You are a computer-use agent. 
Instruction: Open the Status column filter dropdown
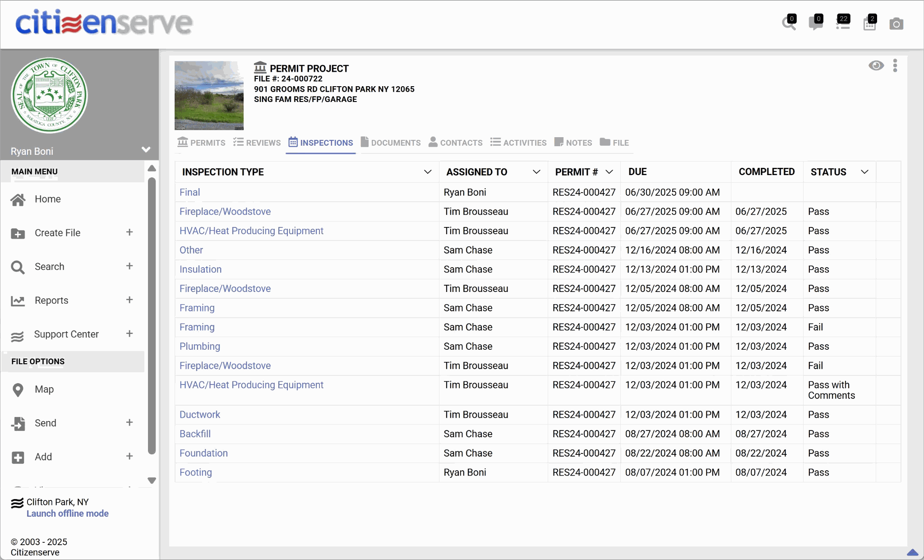point(864,172)
